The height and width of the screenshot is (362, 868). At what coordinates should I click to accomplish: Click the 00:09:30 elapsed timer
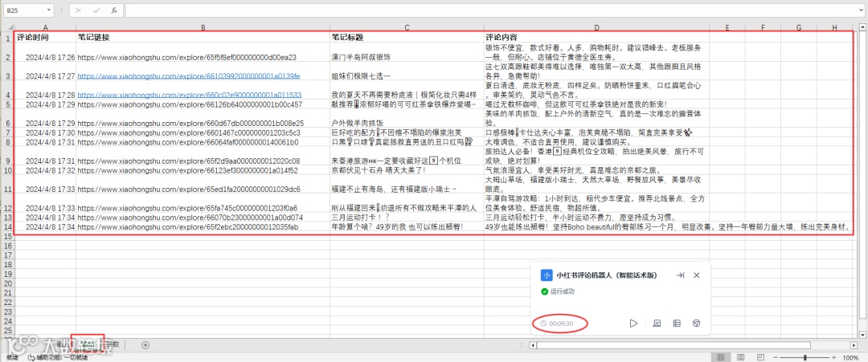557,323
